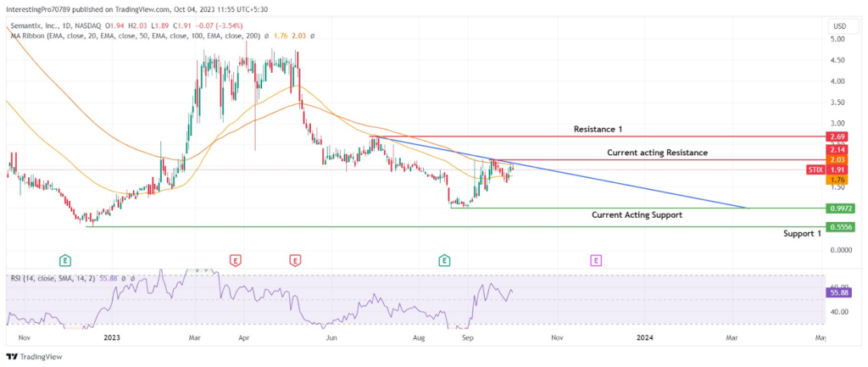Click the 5.00 price axis label
868x367 pixels.
coord(837,39)
